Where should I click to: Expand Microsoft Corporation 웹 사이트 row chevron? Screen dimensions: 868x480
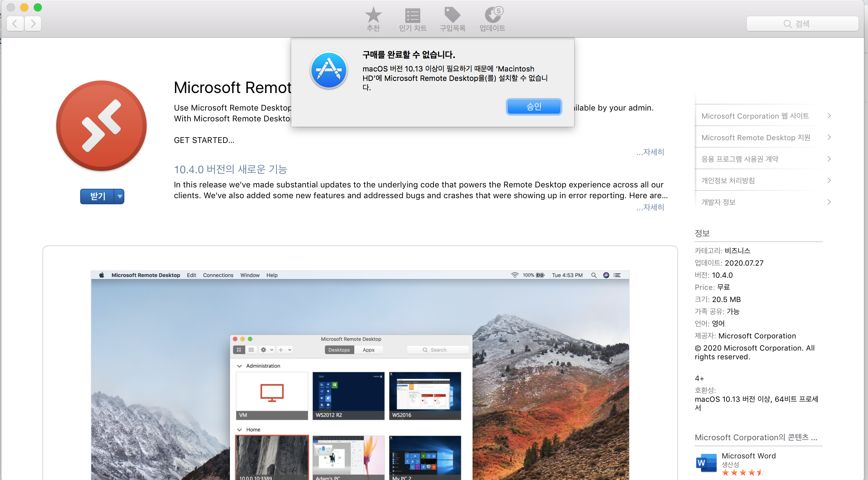pos(829,116)
